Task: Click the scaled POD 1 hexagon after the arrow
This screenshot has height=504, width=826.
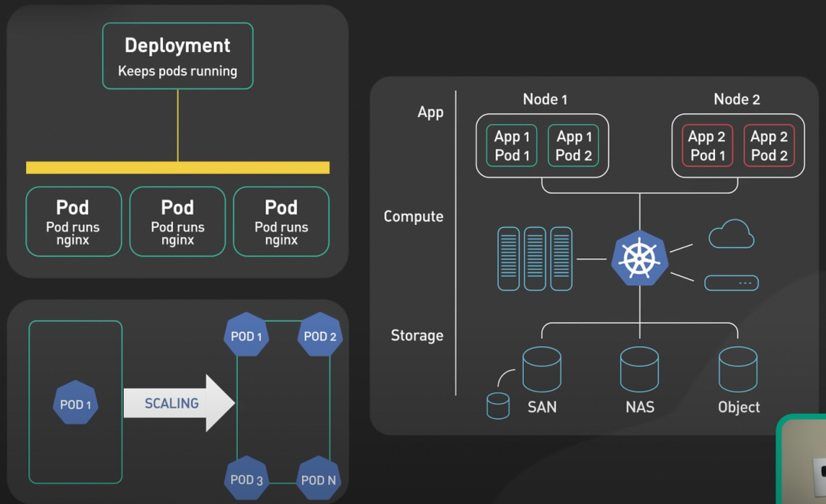Action: [246, 335]
